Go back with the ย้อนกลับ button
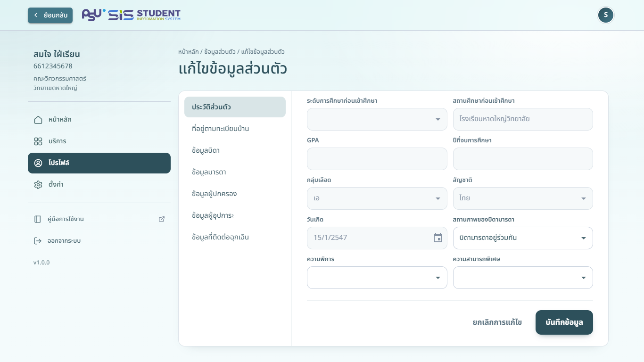The height and width of the screenshot is (362, 644). pyautogui.click(x=50, y=15)
